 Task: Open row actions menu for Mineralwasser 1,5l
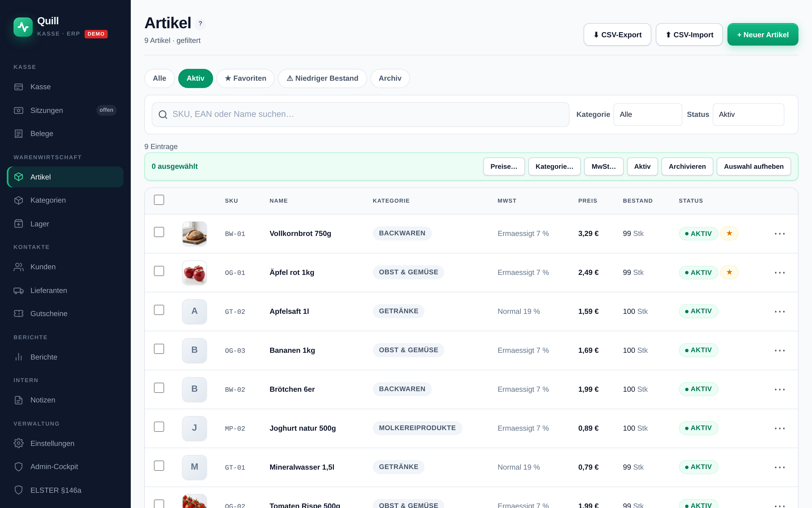click(x=780, y=467)
